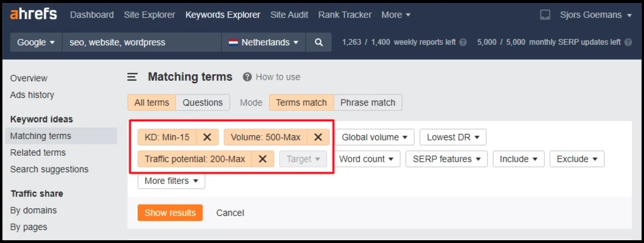Switch to Questions toggle
The image size is (644, 243).
click(x=203, y=103)
